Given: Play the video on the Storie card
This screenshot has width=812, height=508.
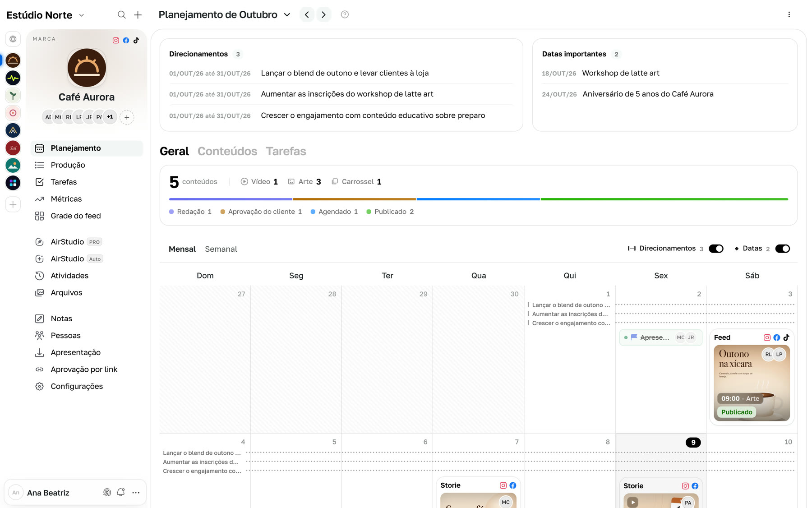Looking at the screenshot, I should pos(633,502).
